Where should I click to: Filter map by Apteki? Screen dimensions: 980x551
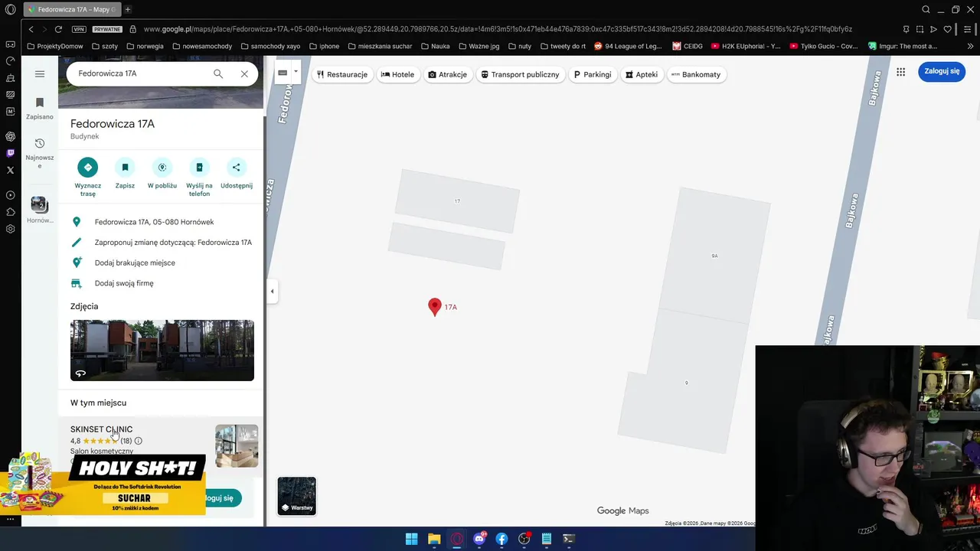[x=642, y=75]
